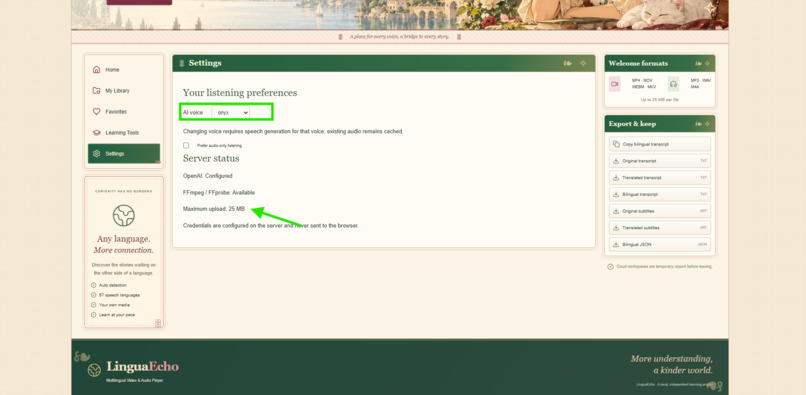Click the check icon beside Auto detection
This screenshot has width=806, height=395.
(x=94, y=285)
